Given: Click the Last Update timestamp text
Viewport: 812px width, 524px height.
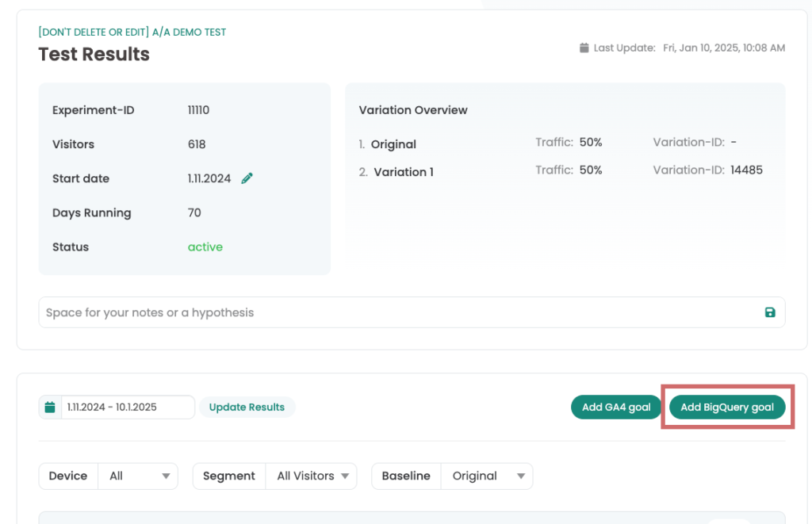Looking at the screenshot, I should click(x=724, y=48).
